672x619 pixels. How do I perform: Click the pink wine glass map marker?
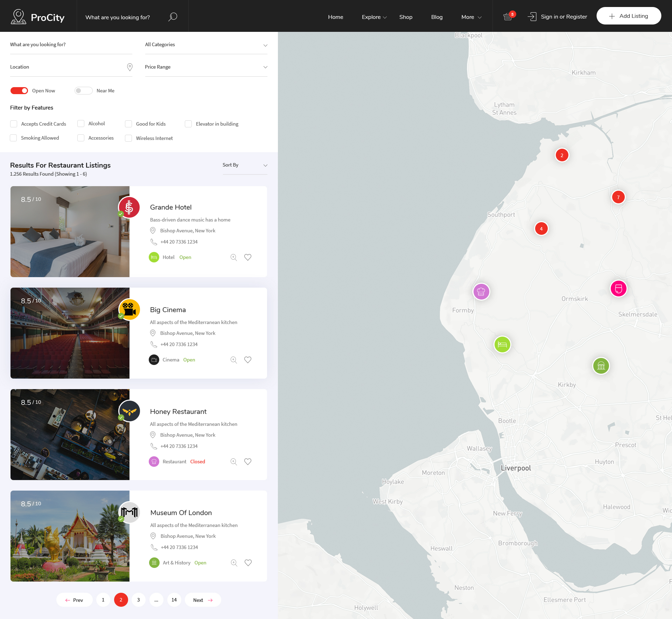[618, 289]
